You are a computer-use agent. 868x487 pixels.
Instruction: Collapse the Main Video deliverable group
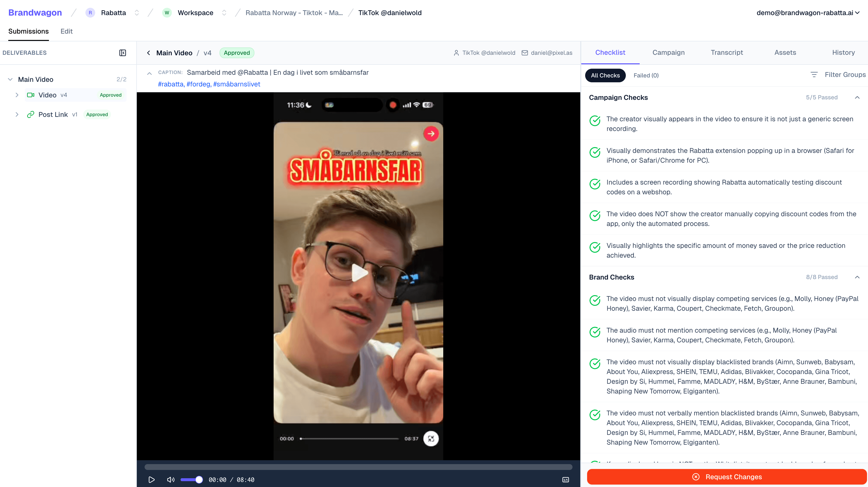pos(10,80)
